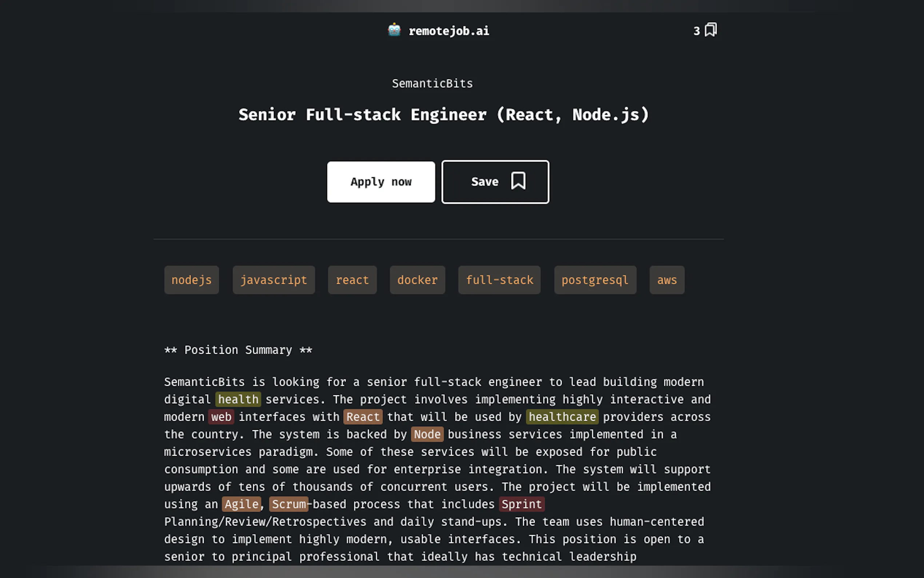
Task: Save this job posting
Action: point(495,182)
